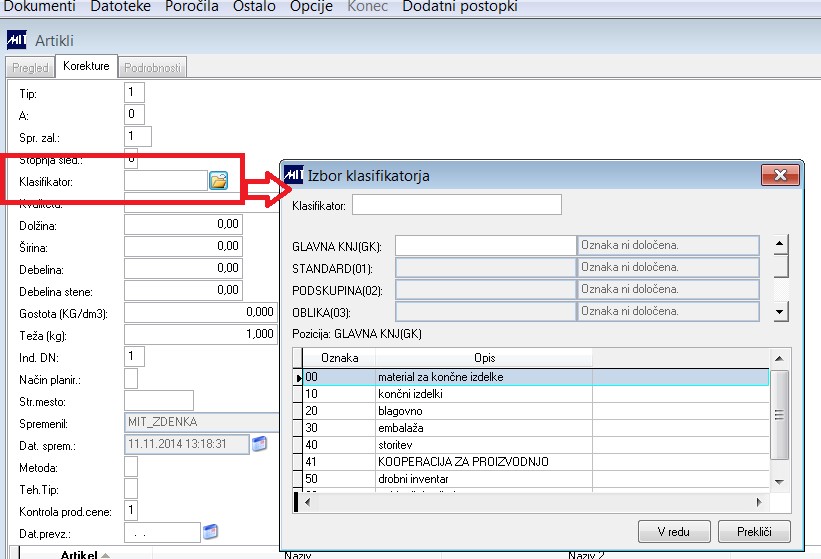Viewport: 821px width, 559px height.
Task: Click row marker arrow beside 00 entry
Action: pyautogui.click(x=298, y=377)
